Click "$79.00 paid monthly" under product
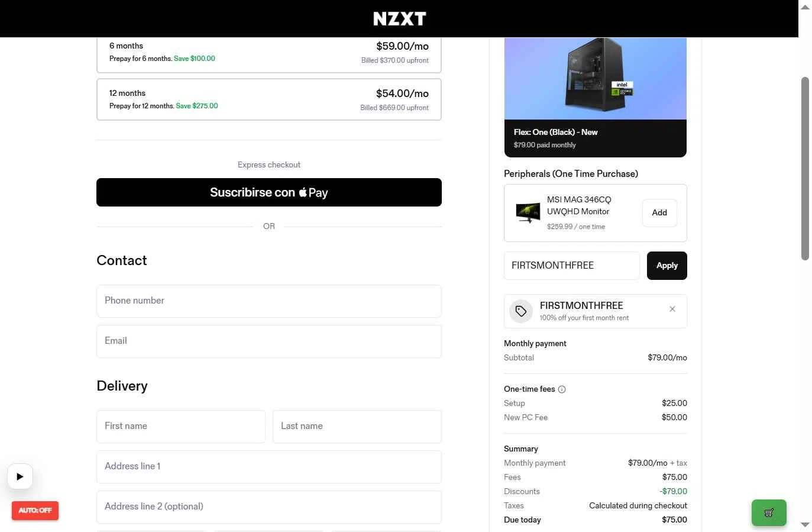This screenshot has width=812, height=532. 545,145
